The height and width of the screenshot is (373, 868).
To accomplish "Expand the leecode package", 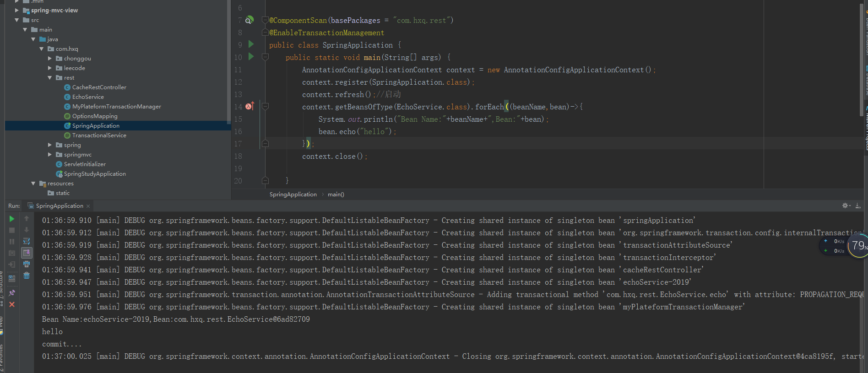I will click(x=50, y=68).
